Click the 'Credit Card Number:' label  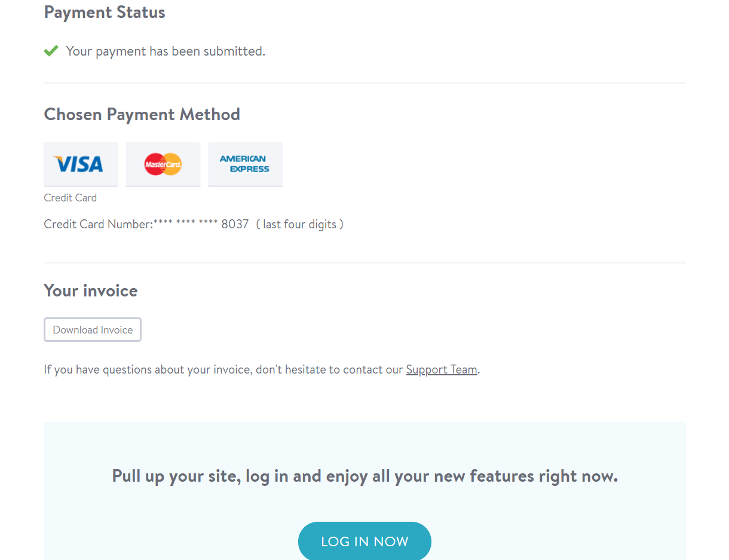click(x=99, y=225)
